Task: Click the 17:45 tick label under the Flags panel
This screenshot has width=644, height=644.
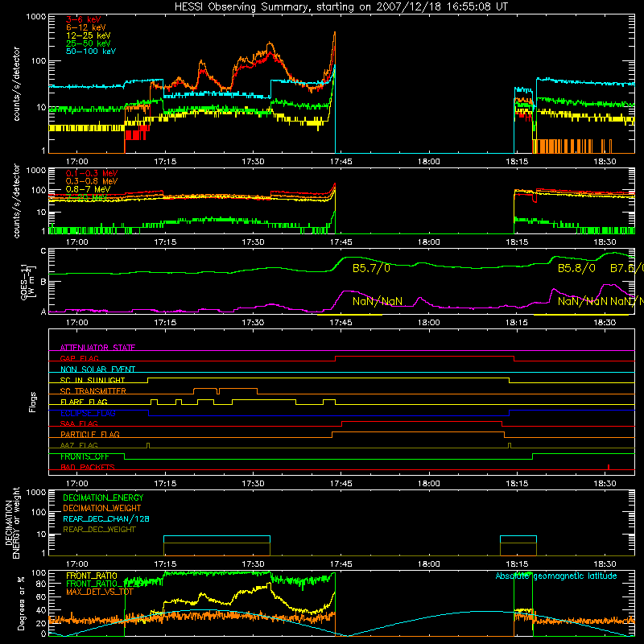Action: click(x=341, y=484)
